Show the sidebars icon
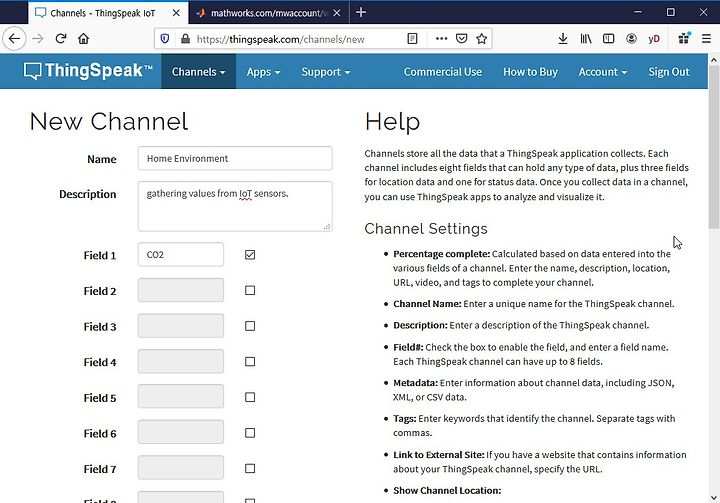The image size is (720, 503). point(608,39)
